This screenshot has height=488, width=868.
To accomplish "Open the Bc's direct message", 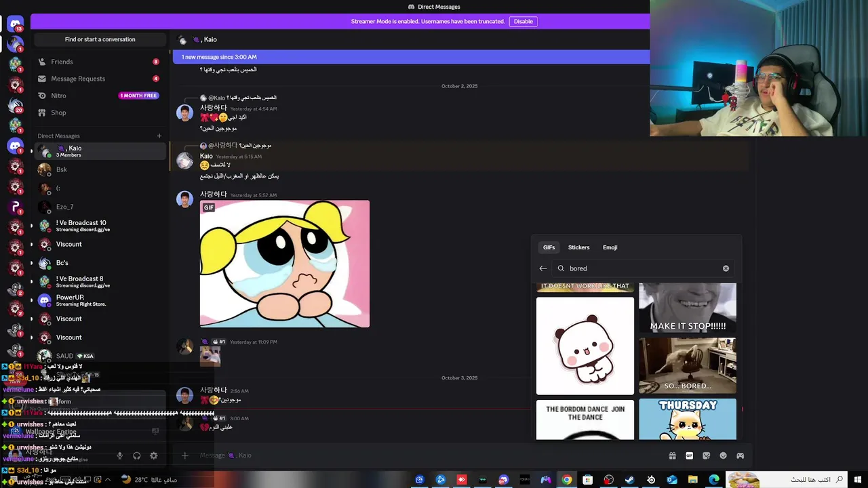I will [x=100, y=263].
